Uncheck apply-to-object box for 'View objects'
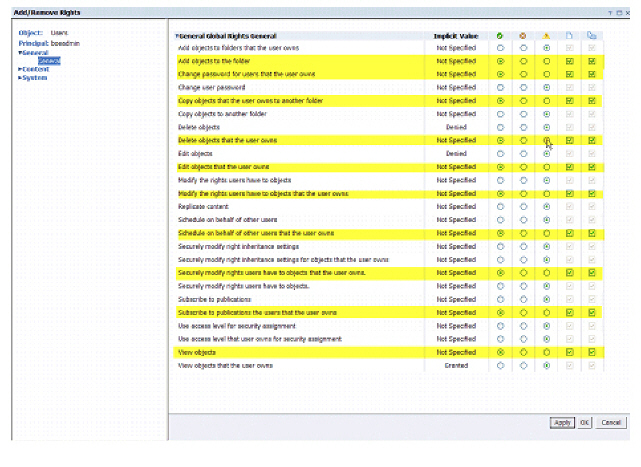This screenshot has height=467, width=641. point(569,352)
